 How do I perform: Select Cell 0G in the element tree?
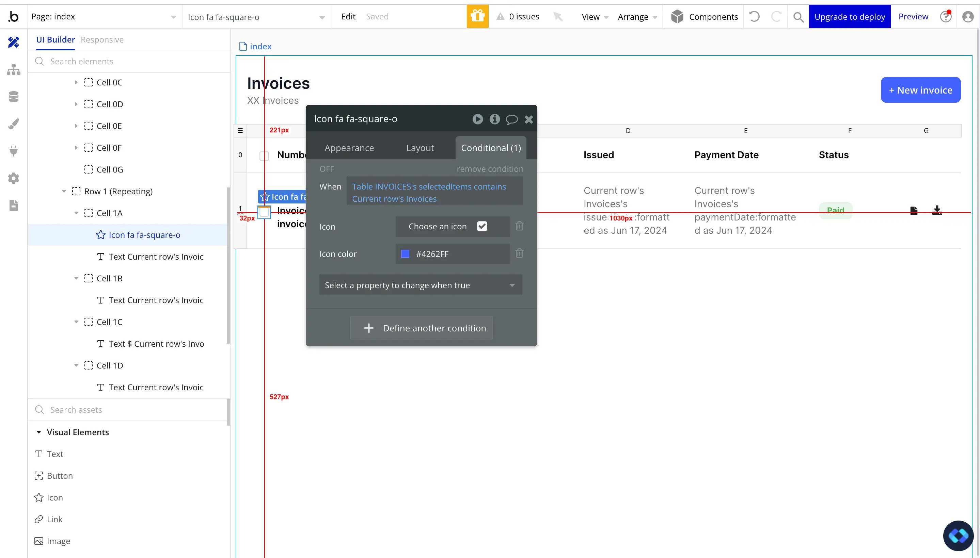(x=110, y=169)
